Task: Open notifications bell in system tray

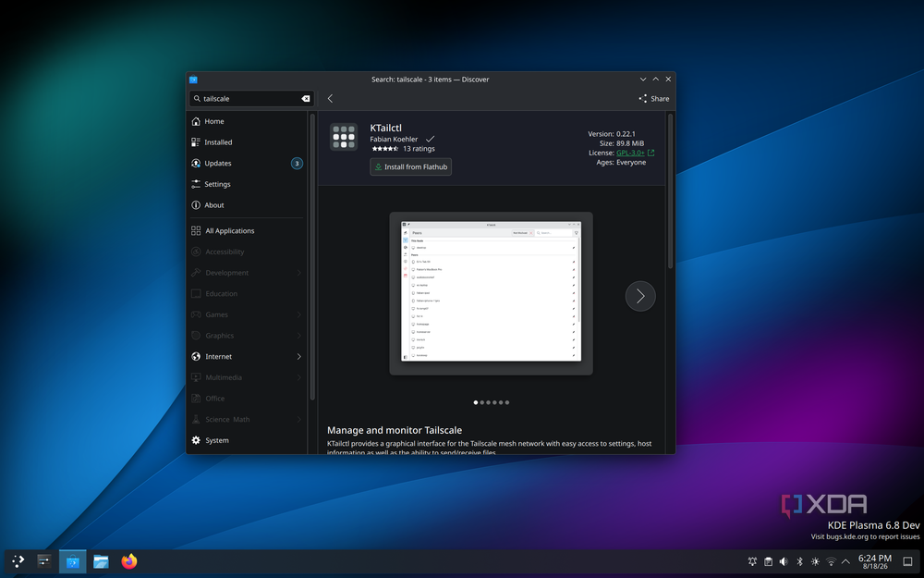Action: (752, 561)
